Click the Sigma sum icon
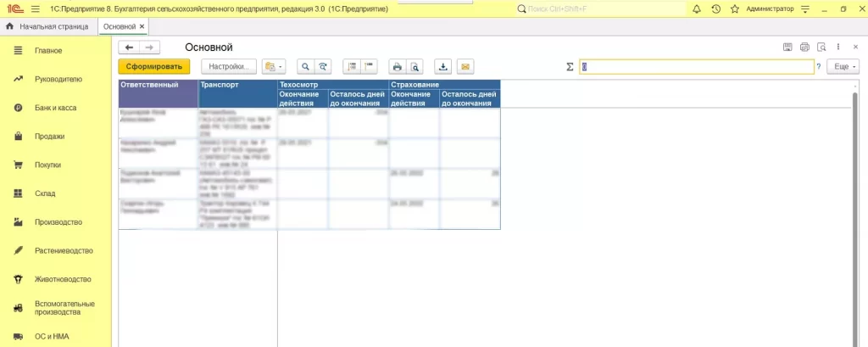The image size is (868, 347). [570, 67]
